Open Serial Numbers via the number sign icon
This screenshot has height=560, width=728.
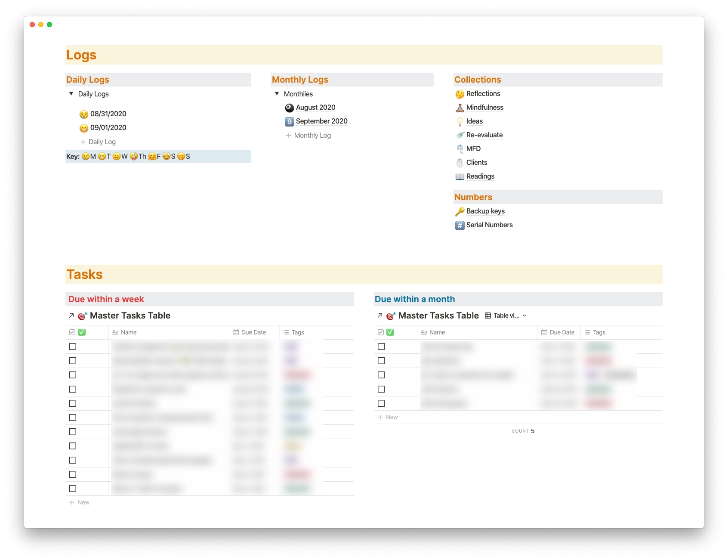click(x=460, y=225)
